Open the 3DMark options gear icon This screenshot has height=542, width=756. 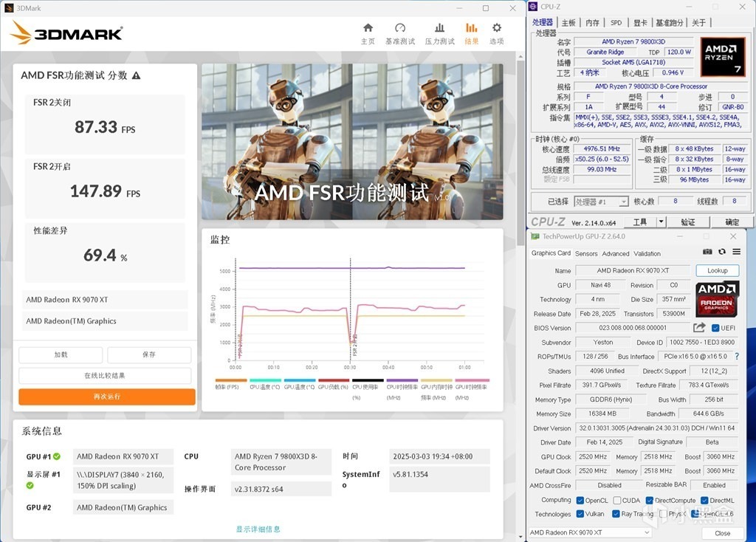(497, 28)
